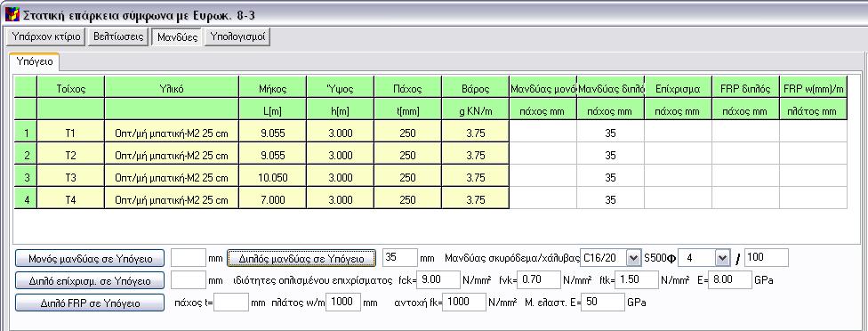Click the fvk field showing 0.70
The height and width of the screenshot is (331, 868).
[x=540, y=280]
